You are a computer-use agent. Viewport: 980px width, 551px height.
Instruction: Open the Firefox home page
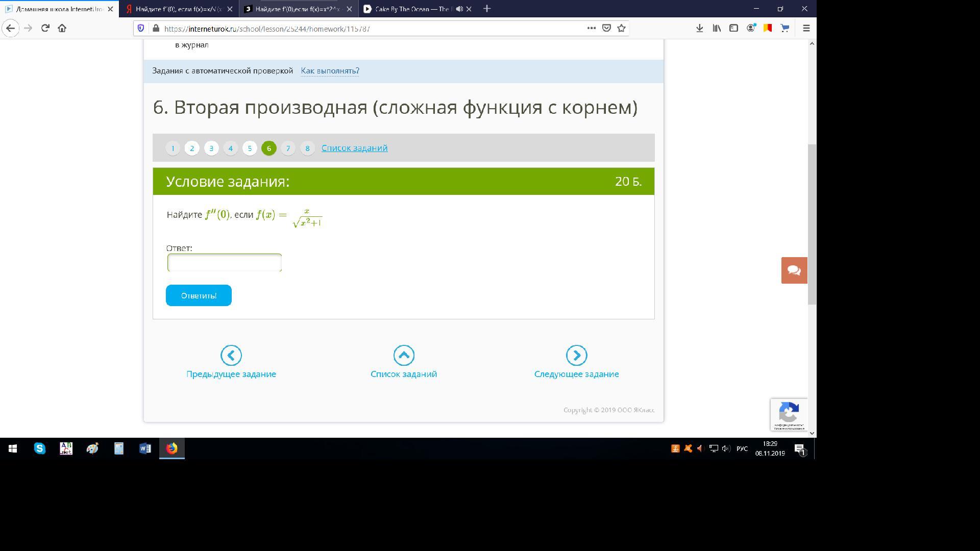point(62,28)
